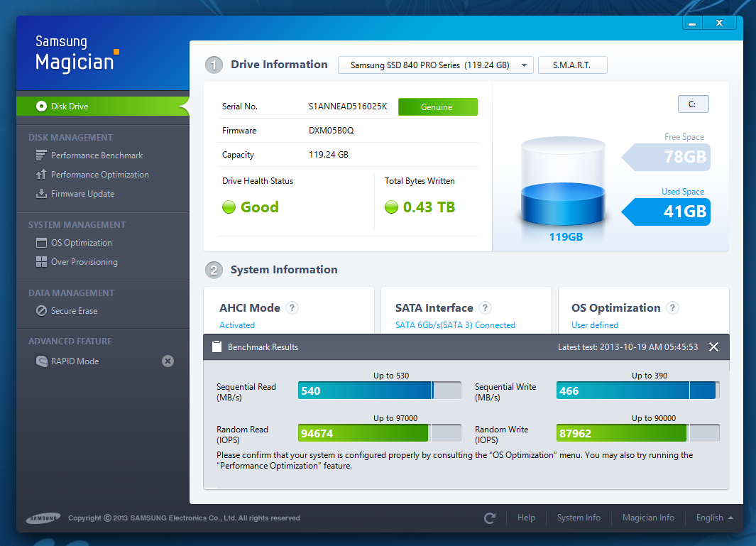Screen dimensions: 756x546
Task: Click the Drive Health Status Good indicator
Action: (x=251, y=207)
